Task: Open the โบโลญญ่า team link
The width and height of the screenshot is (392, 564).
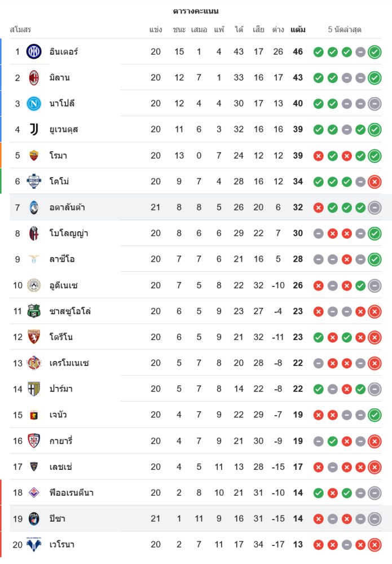Action: click(x=68, y=233)
